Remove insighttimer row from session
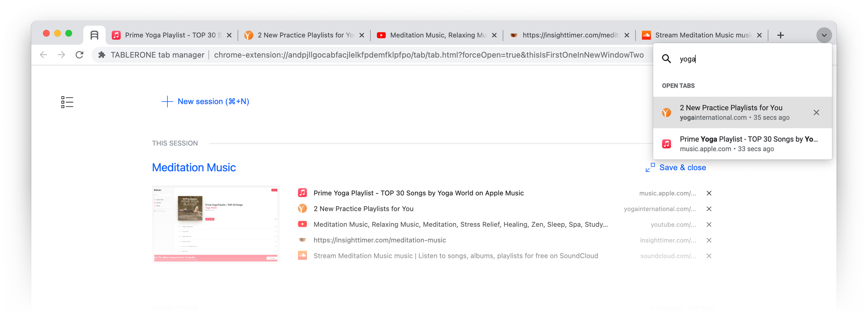This screenshot has width=868, height=326. coord(709,240)
